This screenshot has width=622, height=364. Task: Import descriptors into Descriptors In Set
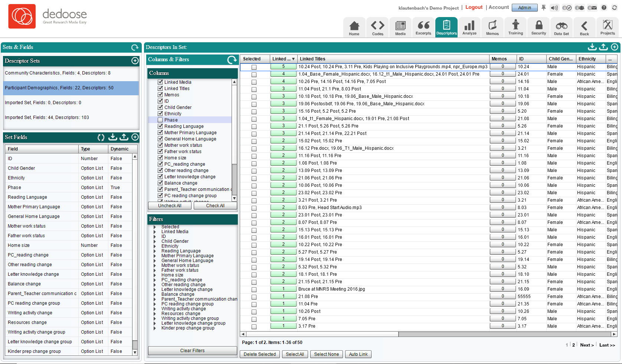(x=592, y=47)
